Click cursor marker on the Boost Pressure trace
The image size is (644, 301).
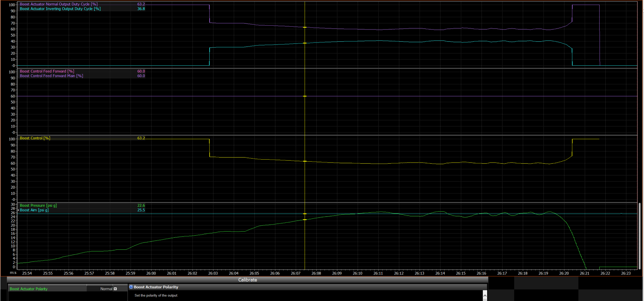point(305,220)
